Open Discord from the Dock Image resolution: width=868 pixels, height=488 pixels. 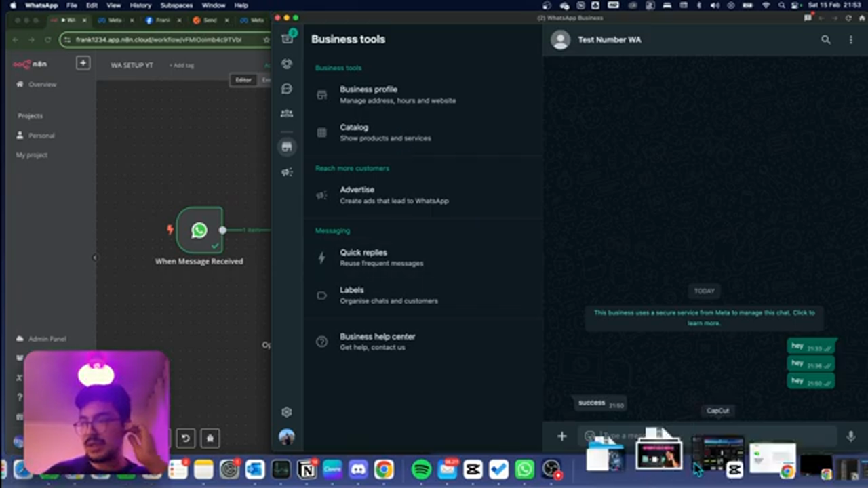[358, 469]
